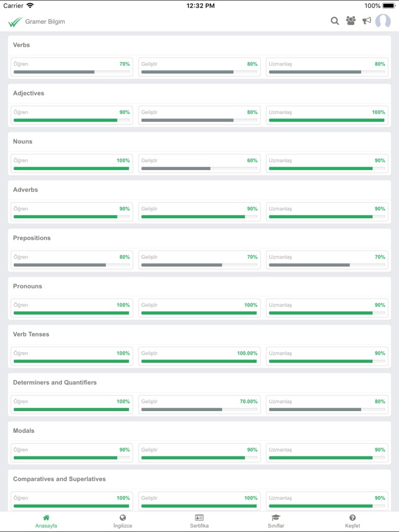
Task: Open the Keşfet help tab
Action: pyautogui.click(x=352, y=521)
